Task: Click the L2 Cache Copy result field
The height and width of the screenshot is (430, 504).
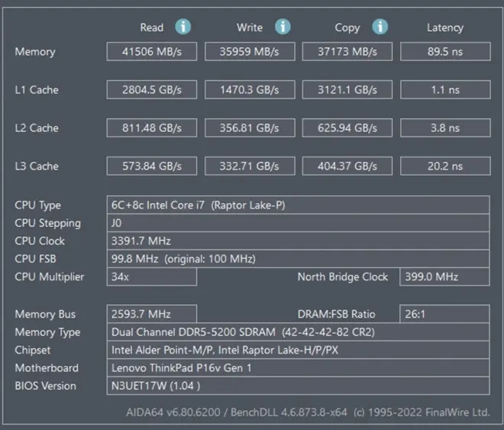Action: (x=347, y=128)
